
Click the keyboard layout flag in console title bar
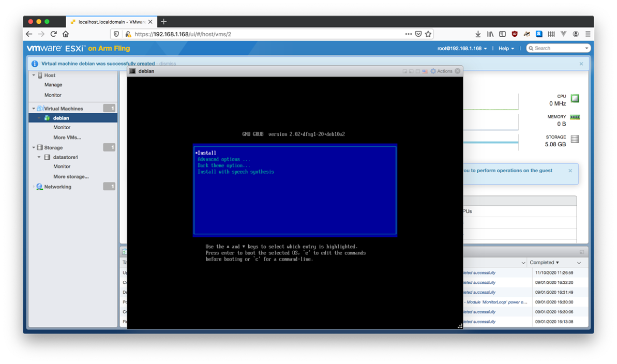point(425,71)
